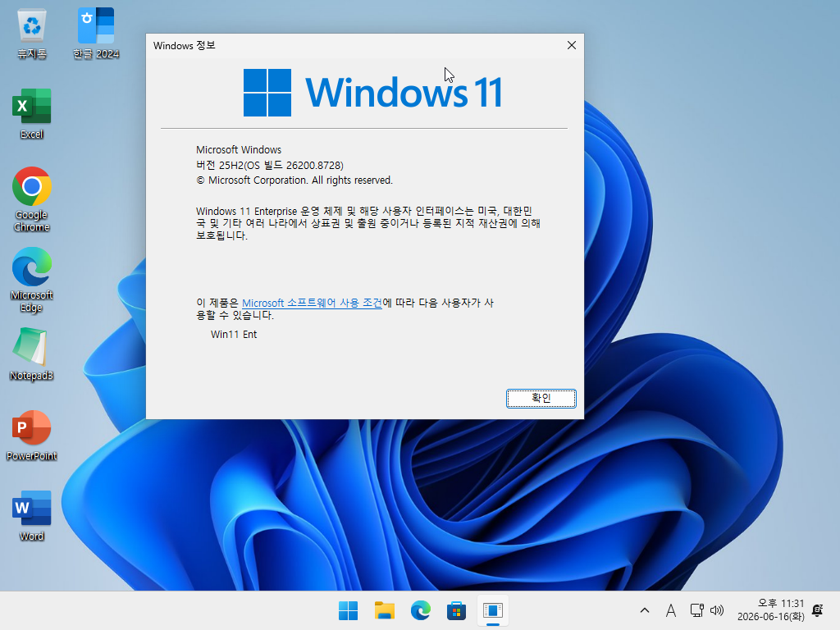Viewport: 840px width, 630px height.
Task: Open the Recycle Bin (휴지통) desktop icon
Action: [32, 33]
